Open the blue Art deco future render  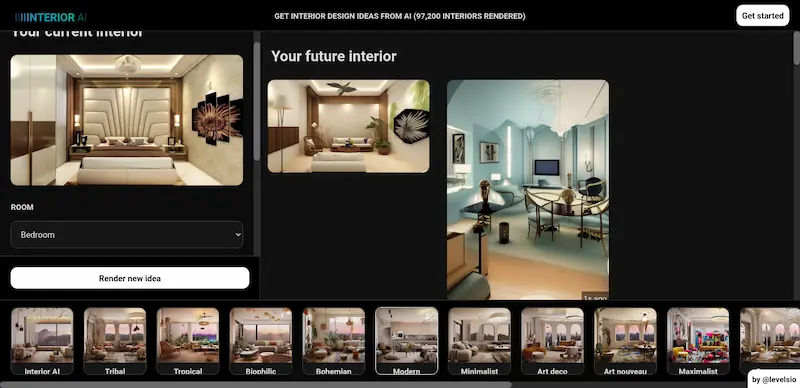click(x=528, y=189)
